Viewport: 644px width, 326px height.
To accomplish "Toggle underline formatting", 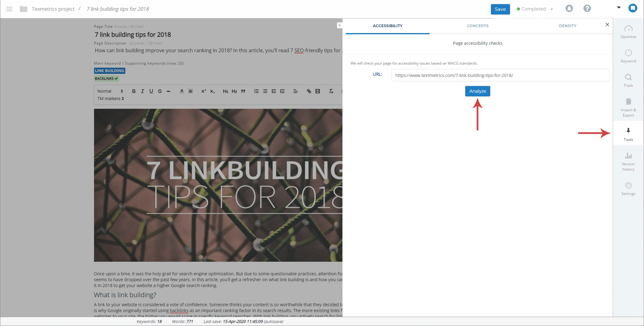I will coord(151,91).
